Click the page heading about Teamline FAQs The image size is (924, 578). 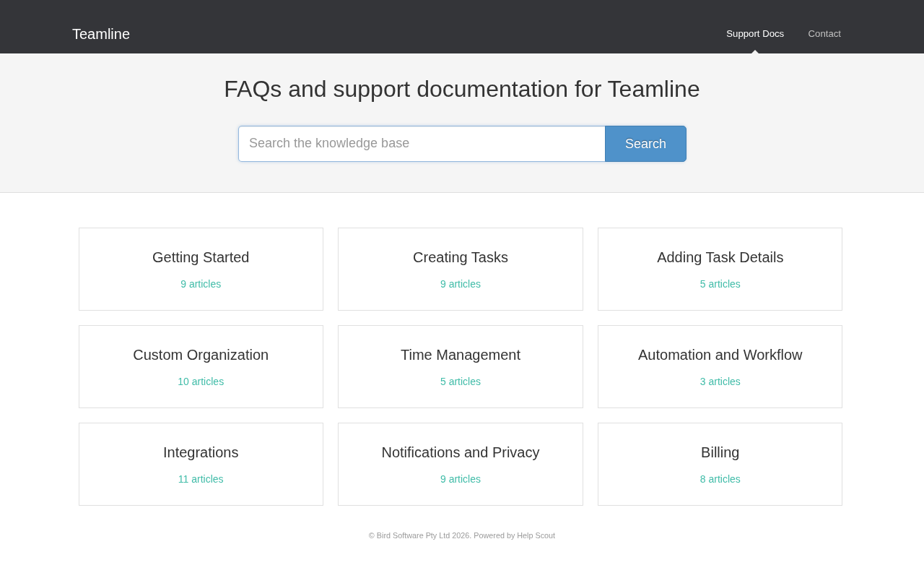click(462, 89)
